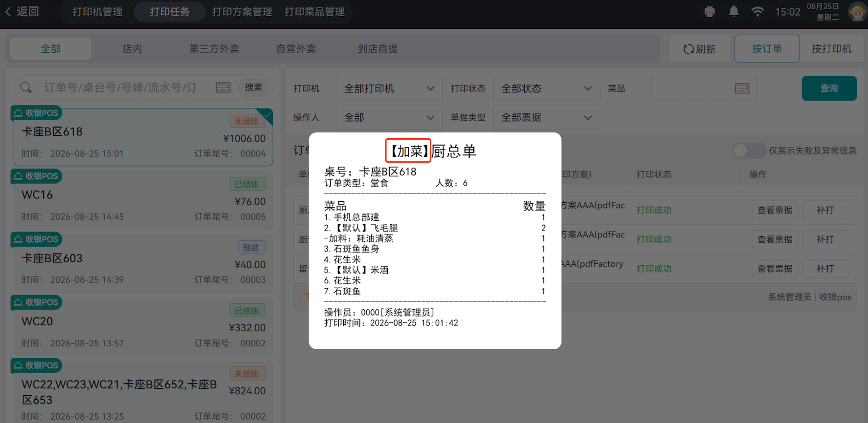Open the user avatar profile
Image resolution: width=868 pixels, height=423 pixels.
pos(857,12)
